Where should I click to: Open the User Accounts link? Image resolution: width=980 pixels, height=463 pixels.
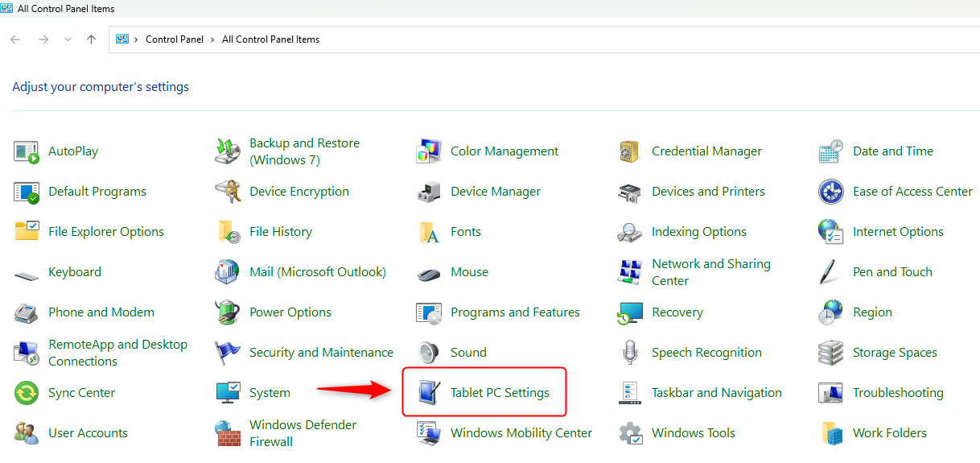88,433
